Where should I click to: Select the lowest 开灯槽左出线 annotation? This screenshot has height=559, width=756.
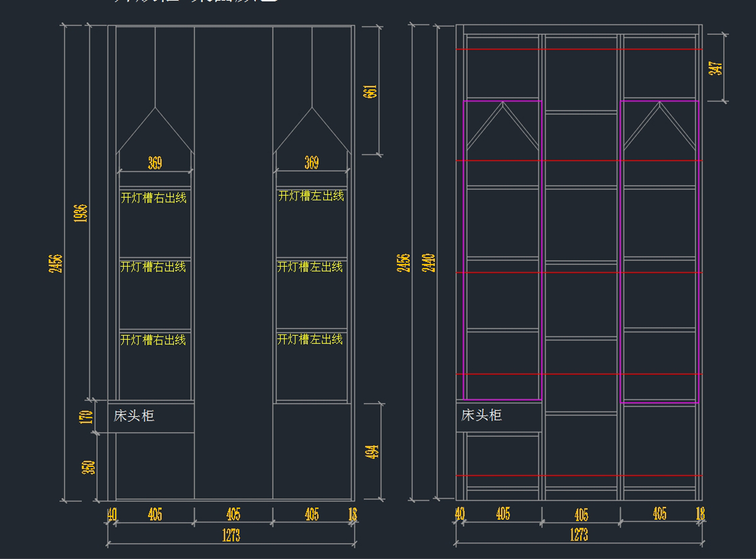[x=310, y=340]
